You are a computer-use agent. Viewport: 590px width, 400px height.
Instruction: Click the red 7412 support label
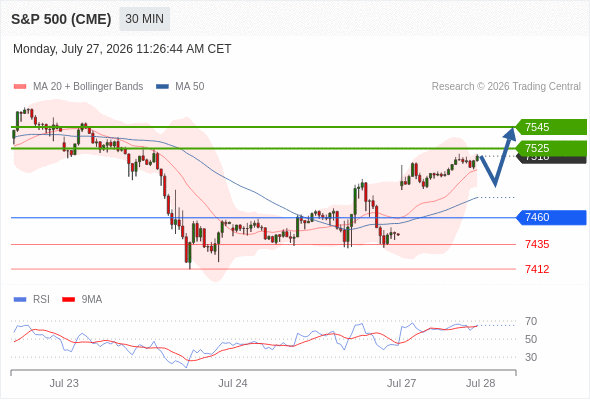point(537,269)
